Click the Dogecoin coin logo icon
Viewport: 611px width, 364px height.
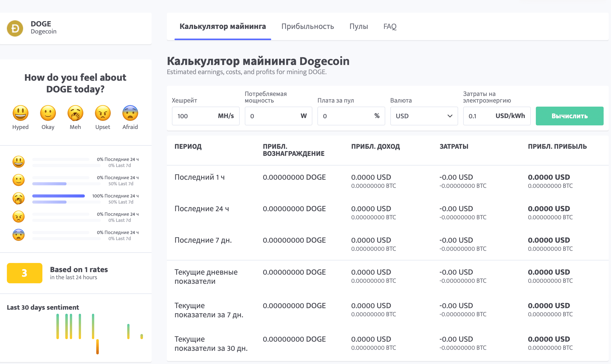point(15,28)
